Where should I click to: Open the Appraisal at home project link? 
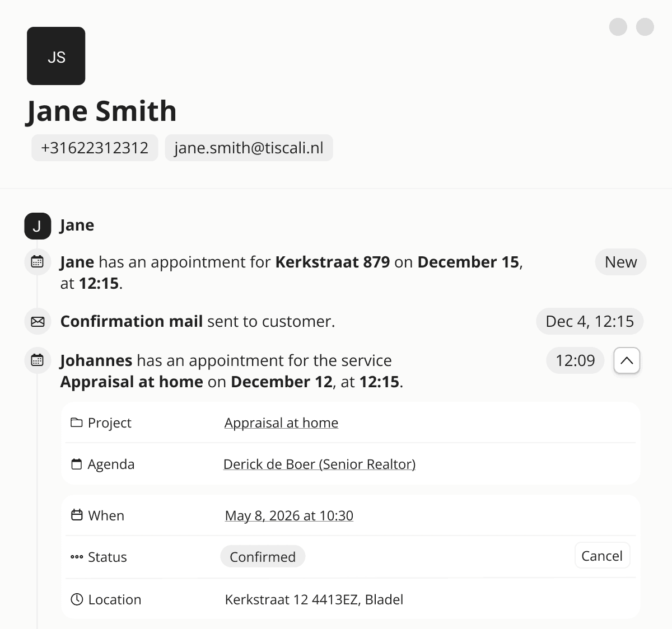281,423
